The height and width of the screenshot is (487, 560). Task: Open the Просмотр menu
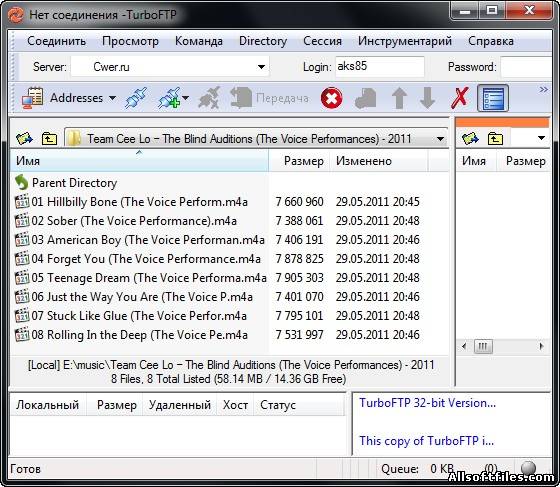coord(130,41)
